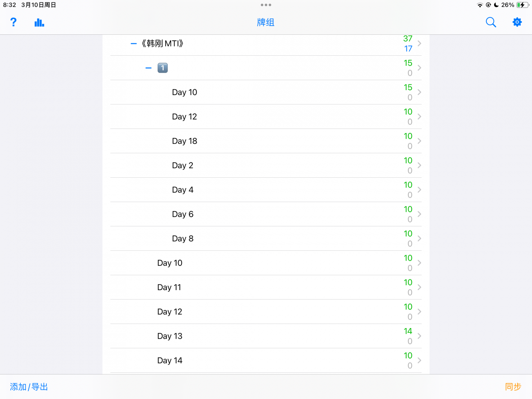Screen dimensions: 532x399
Task: Tap the three-dot multitasking indicator
Action: pos(266,5)
